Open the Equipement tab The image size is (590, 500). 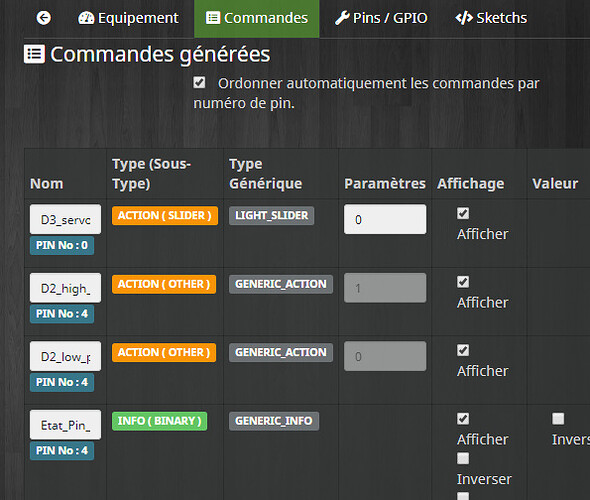tap(128, 18)
